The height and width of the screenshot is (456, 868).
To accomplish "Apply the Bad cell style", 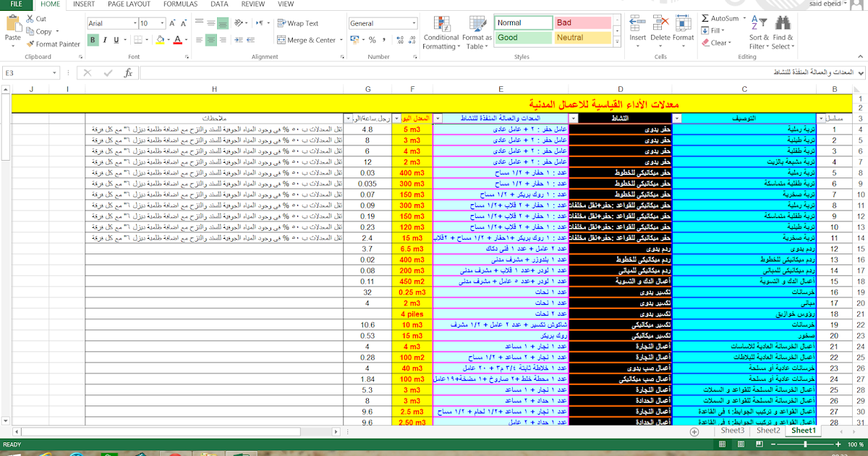I will [x=582, y=23].
